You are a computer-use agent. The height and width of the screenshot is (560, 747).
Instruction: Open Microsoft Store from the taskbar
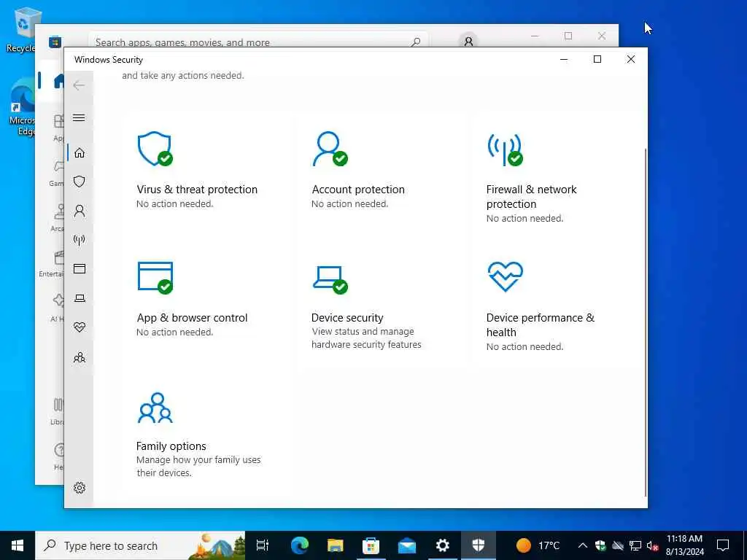click(371, 545)
